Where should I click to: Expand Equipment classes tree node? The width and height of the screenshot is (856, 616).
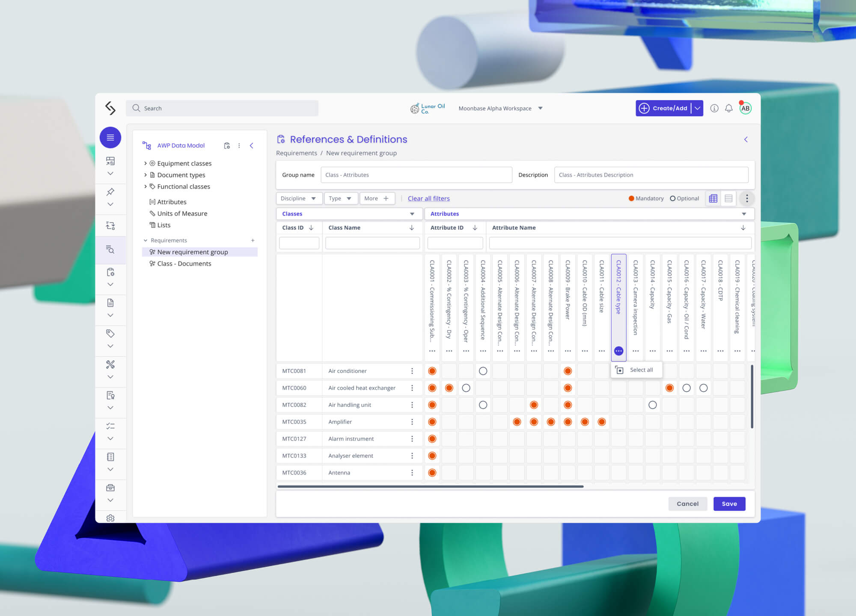(x=146, y=163)
